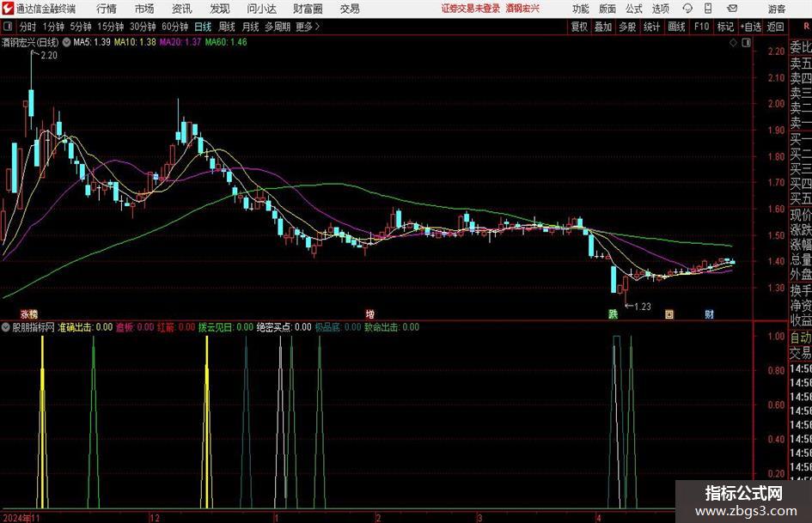Open the 公式 menu
This screenshot has height=523, width=812.
[x=634, y=9]
